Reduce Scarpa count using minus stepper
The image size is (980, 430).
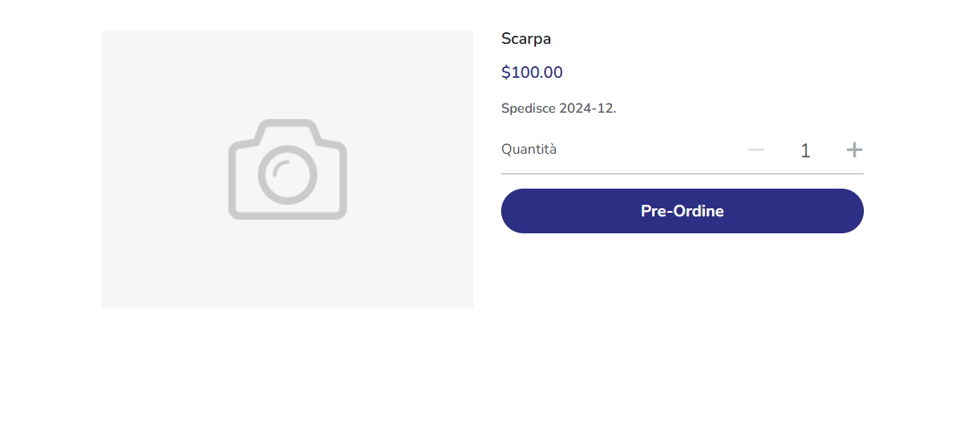(x=757, y=150)
